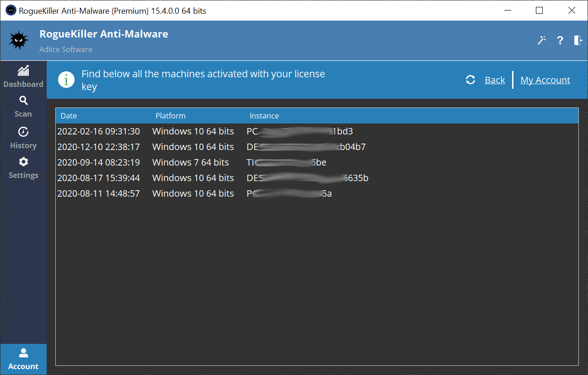Select the Account tab at bottom
This screenshot has height=375, width=588.
click(23, 359)
